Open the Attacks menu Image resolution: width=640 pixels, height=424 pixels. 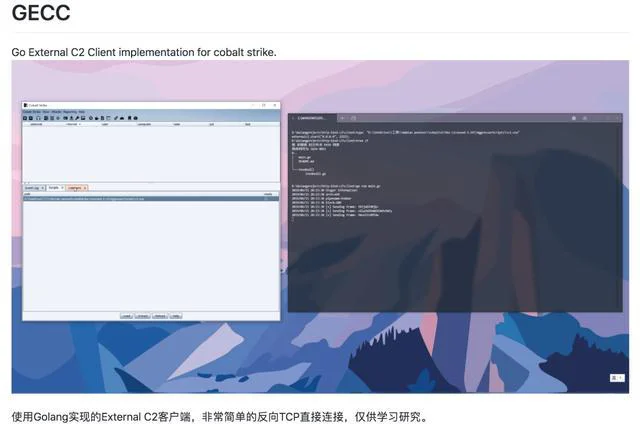(56, 112)
